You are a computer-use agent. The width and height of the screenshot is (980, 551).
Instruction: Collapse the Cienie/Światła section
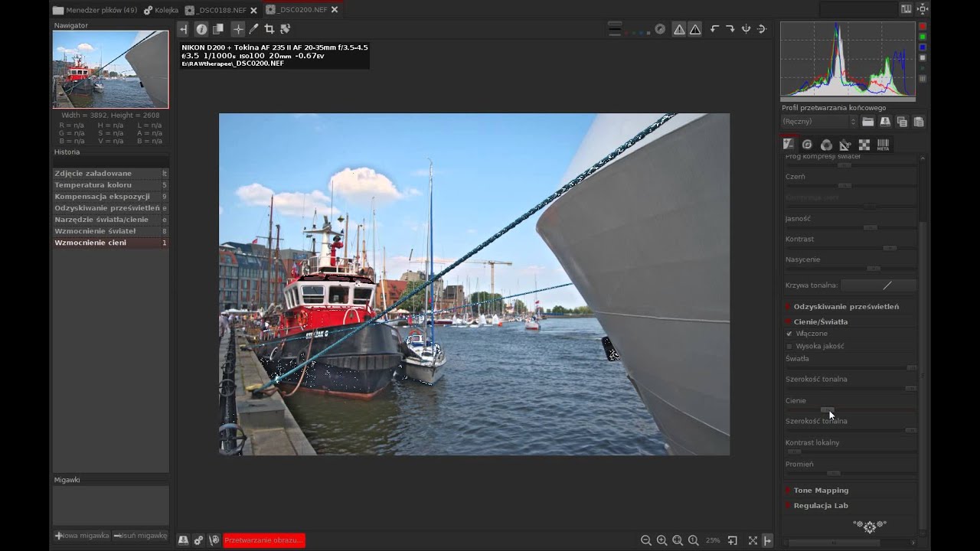click(821, 321)
